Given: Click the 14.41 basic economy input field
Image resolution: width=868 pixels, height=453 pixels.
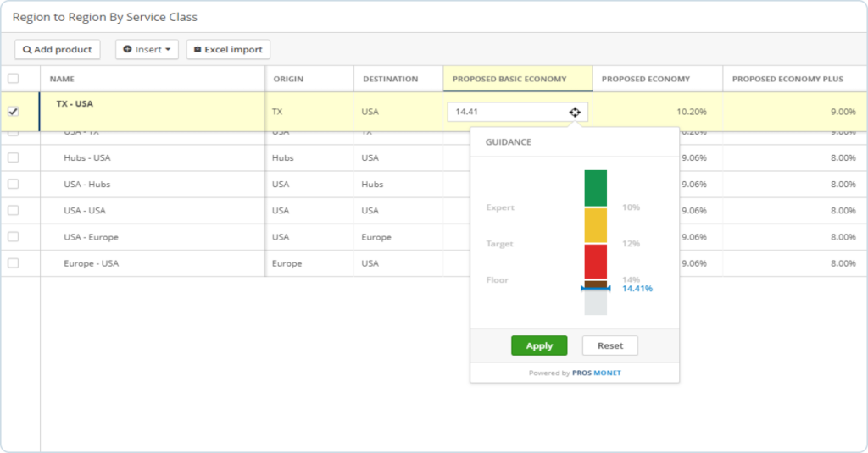Looking at the screenshot, I should coord(507,112).
